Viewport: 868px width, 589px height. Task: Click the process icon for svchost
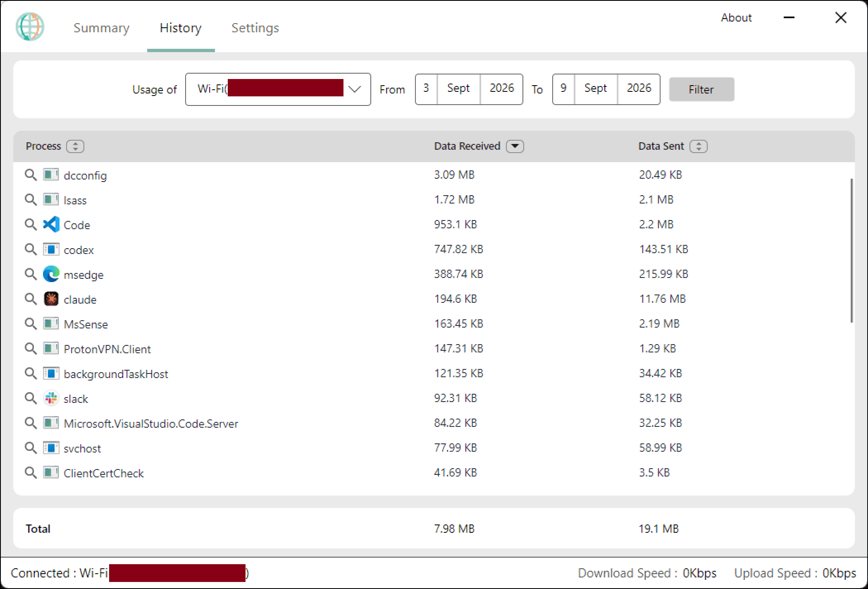point(51,448)
